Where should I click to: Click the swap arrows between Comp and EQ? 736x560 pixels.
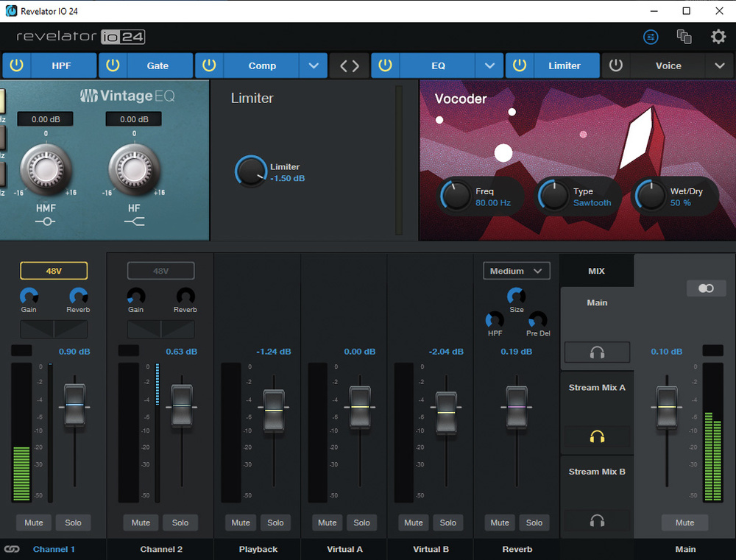point(350,65)
